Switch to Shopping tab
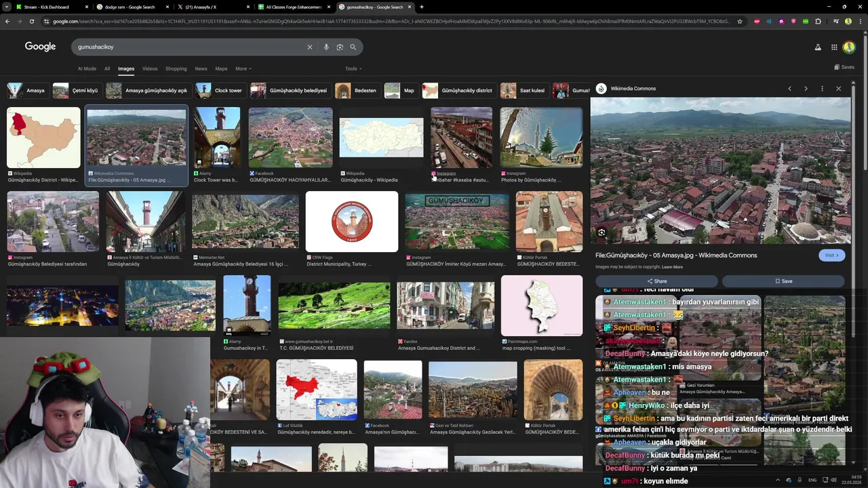Screen dimensions: 868x488 pyautogui.click(x=176, y=68)
